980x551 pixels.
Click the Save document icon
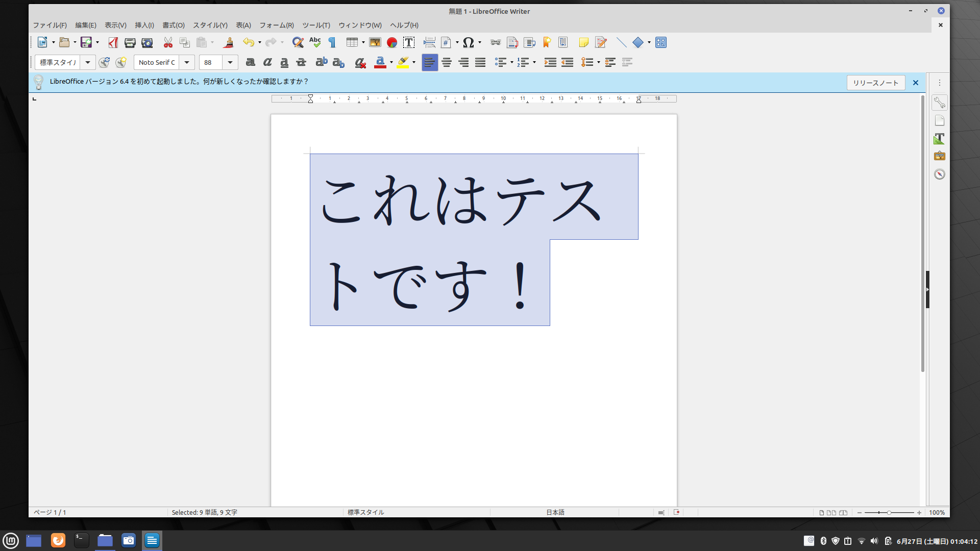coord(86,42)
